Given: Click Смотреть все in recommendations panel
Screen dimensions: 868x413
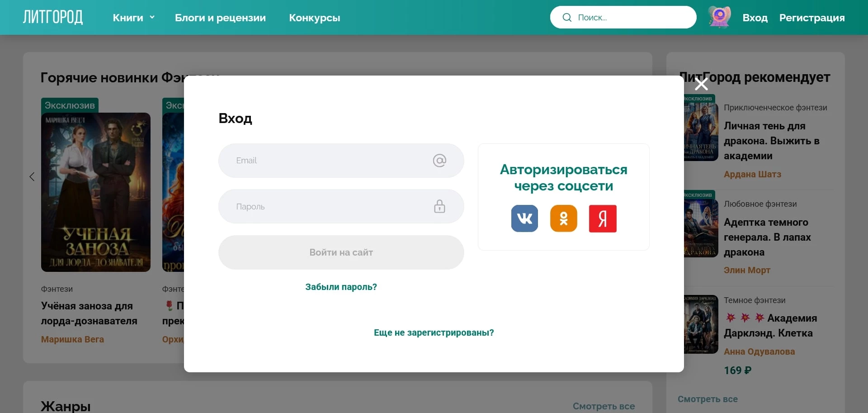Looking at the screenshot, I should pos(708,399).
